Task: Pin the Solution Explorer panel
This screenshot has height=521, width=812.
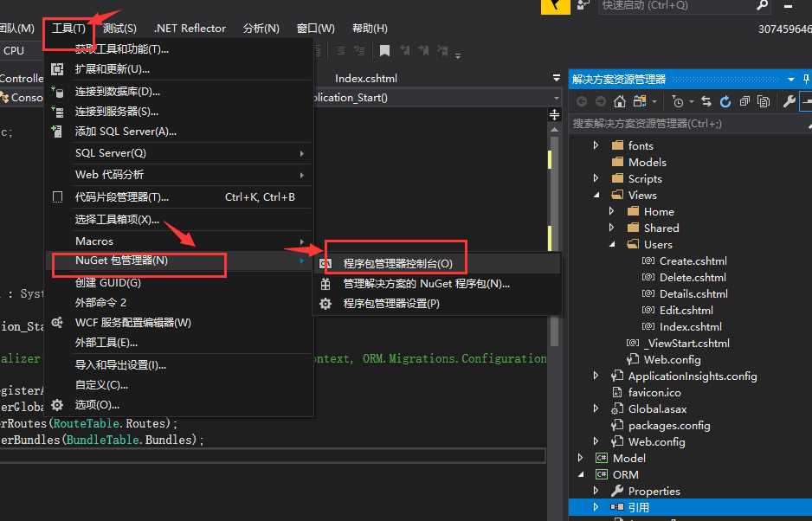Action: (806, 80)
